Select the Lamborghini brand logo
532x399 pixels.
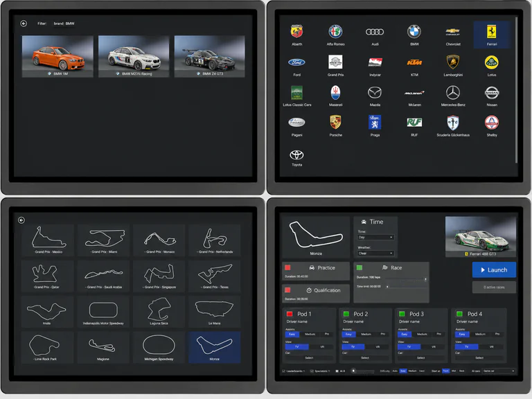[452, 62]
